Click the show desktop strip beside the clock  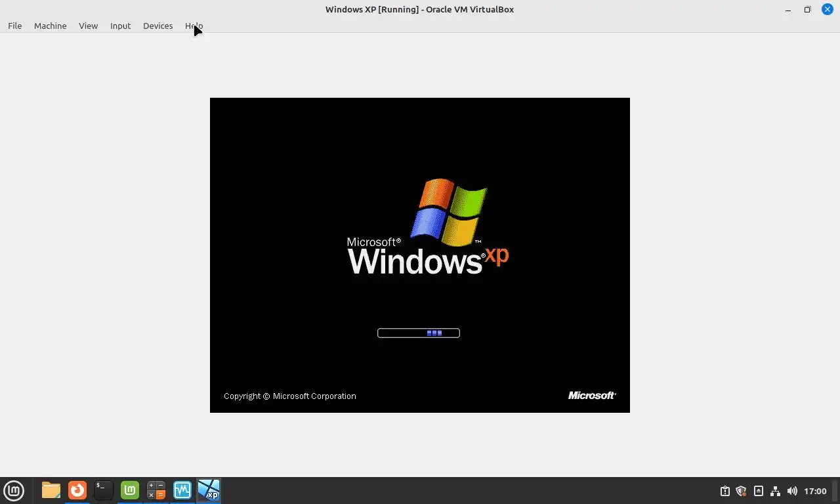pyautogui.click(x=836, y=491)
